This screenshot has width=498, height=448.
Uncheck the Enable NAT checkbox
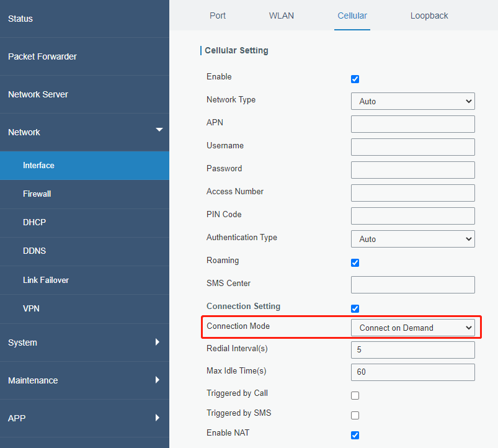tap(355, 435)
